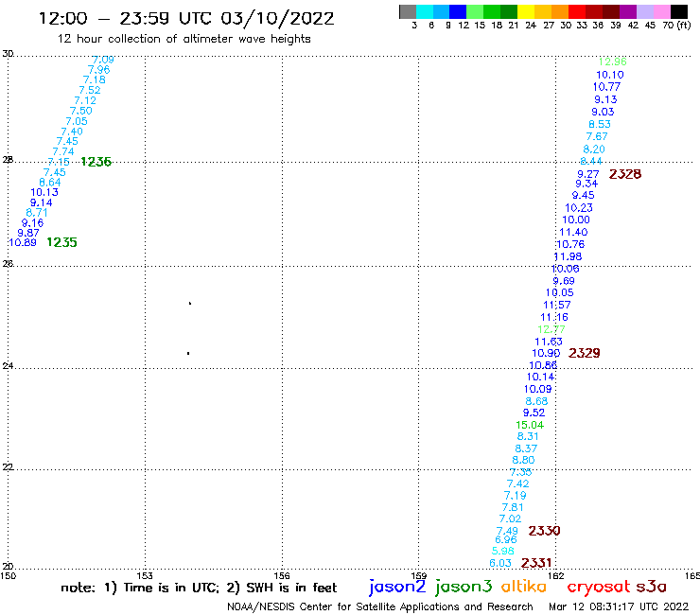The width and height of the screenshot is (700, 615).
Task: Click the note about UTC and feet
Action: pyautogui.click(x=199, y=588)
